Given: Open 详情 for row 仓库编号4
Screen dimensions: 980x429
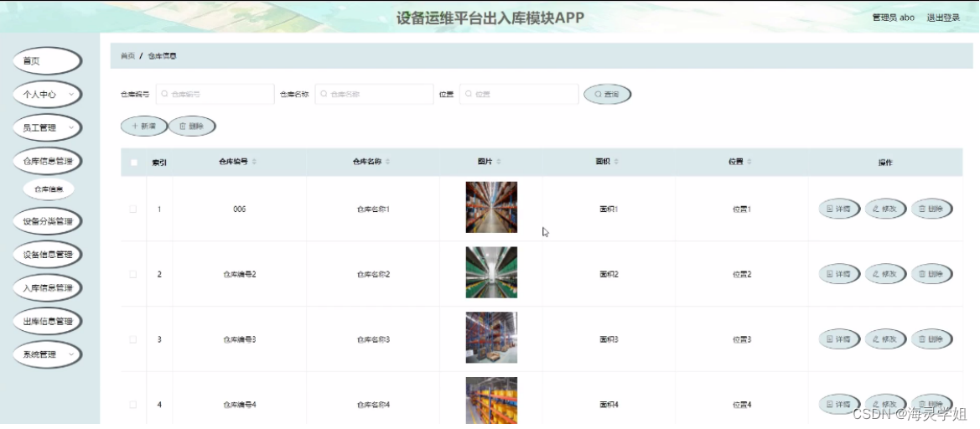Looking at the screenshot, I should [839, 404].
